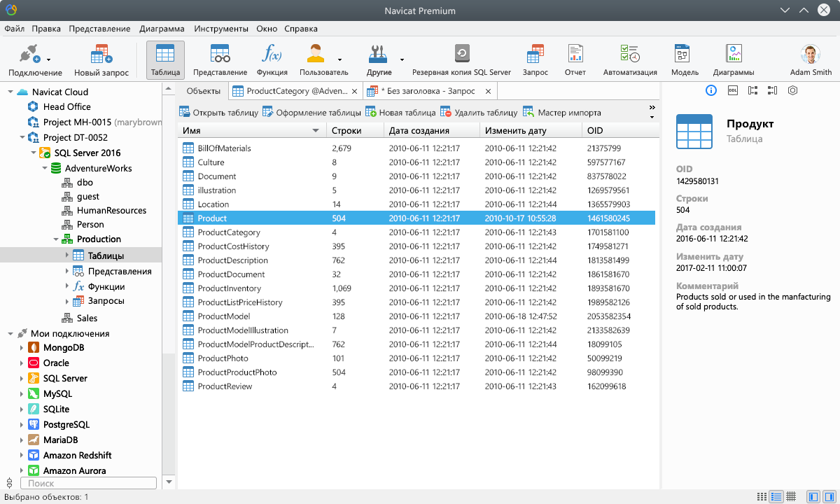Open the Диаграммы toolbar item
The width and height of the screenshot is (840, 504).
tap(734, 60)
